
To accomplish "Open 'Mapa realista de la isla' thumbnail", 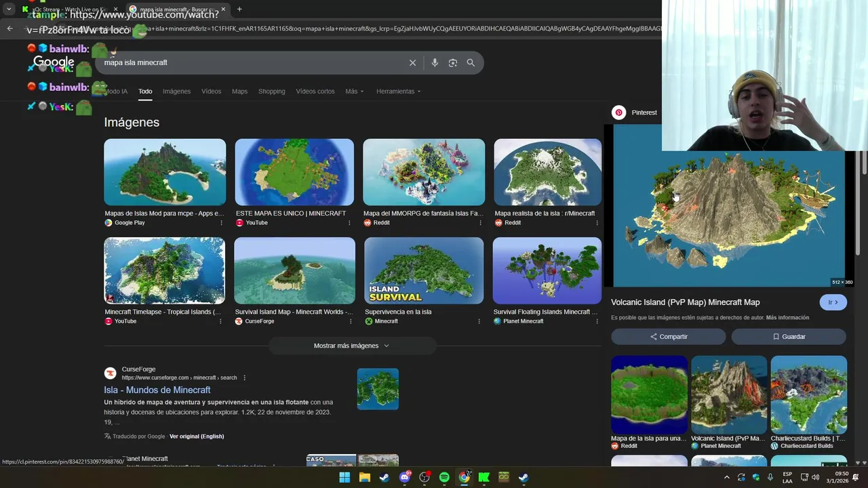I will 547,172.
